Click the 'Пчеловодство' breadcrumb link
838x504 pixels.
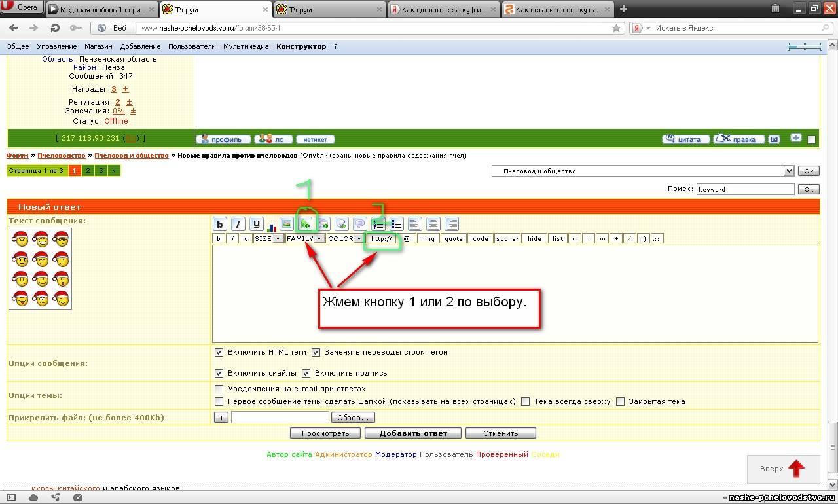(62, 156)
